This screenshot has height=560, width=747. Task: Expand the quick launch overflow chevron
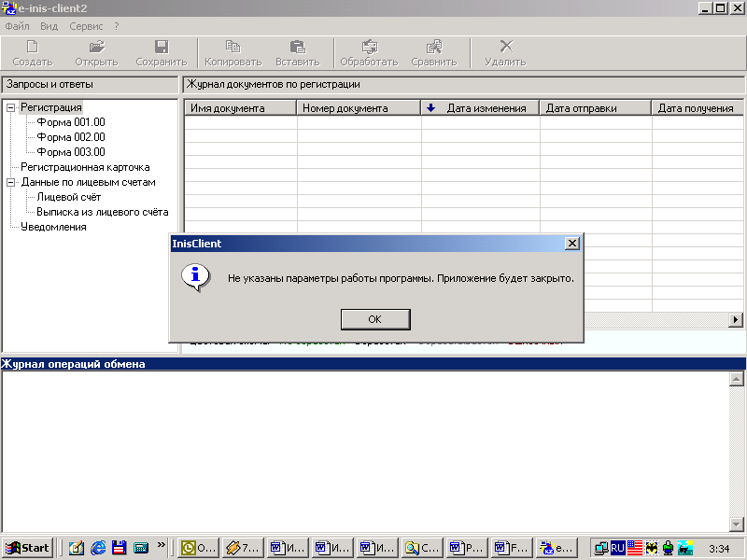[x=162, y=544]
